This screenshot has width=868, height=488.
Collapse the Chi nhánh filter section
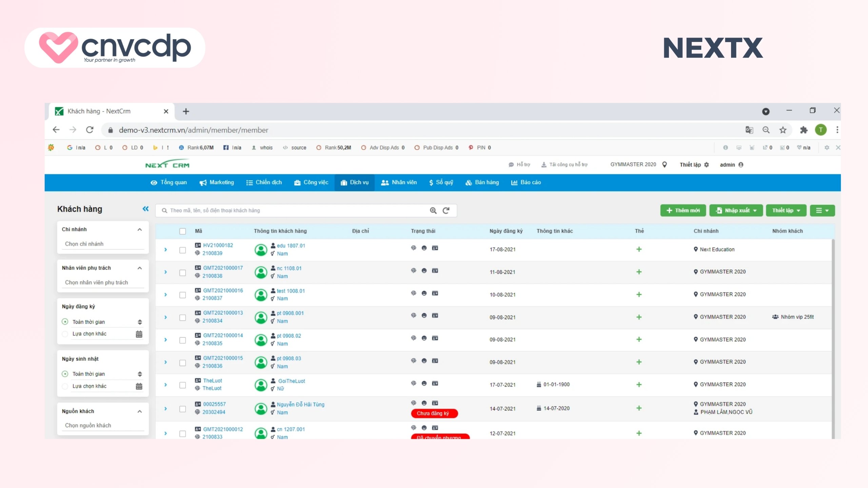pos(139,229)
